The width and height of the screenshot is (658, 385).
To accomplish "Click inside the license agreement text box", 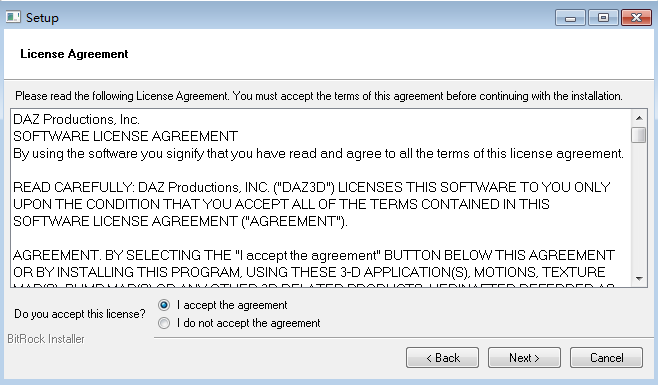I will tap(321, 198).
